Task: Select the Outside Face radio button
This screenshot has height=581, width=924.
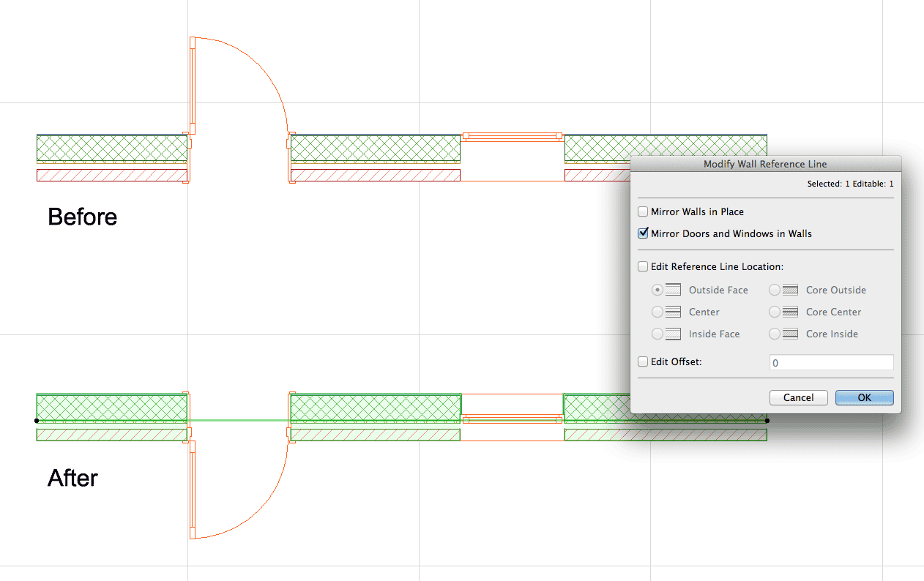Action: [x=657, y=290]
